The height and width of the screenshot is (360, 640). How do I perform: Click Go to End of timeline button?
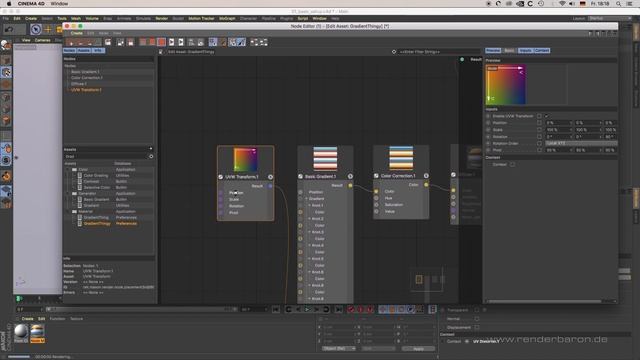[339, 310]
